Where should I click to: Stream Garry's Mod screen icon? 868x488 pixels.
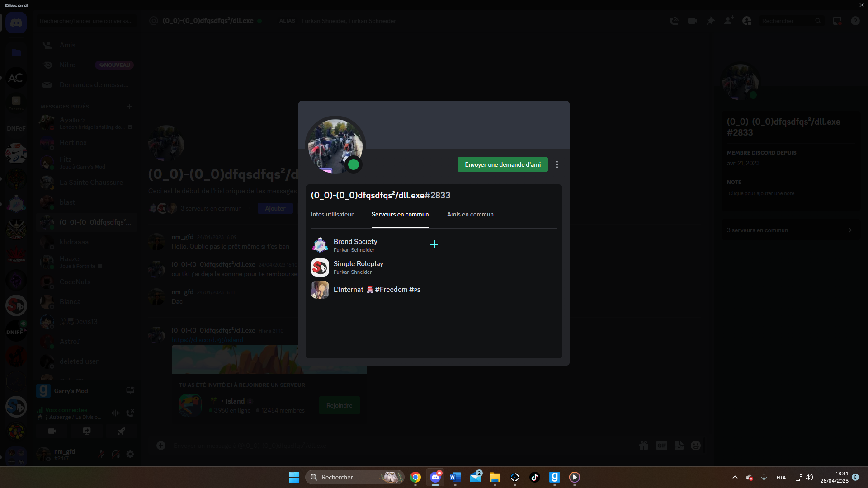[x=130, y=391]
